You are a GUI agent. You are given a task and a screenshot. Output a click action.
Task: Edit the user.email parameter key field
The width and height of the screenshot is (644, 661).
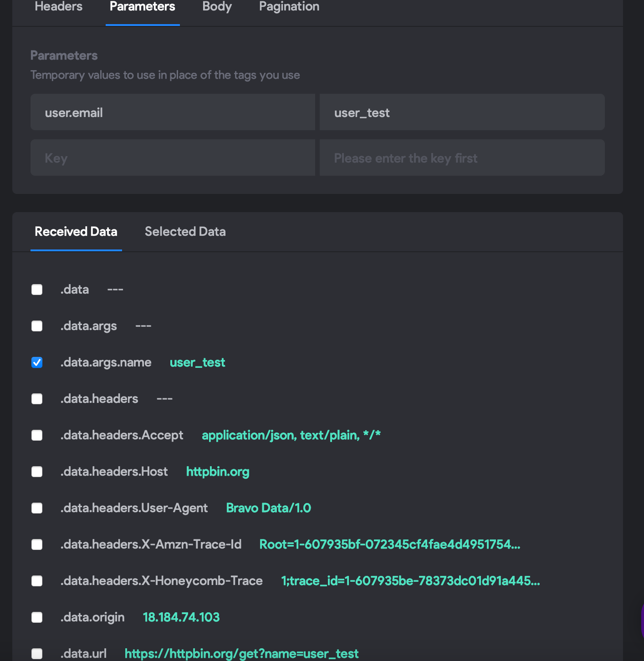[x=173, y=112]
